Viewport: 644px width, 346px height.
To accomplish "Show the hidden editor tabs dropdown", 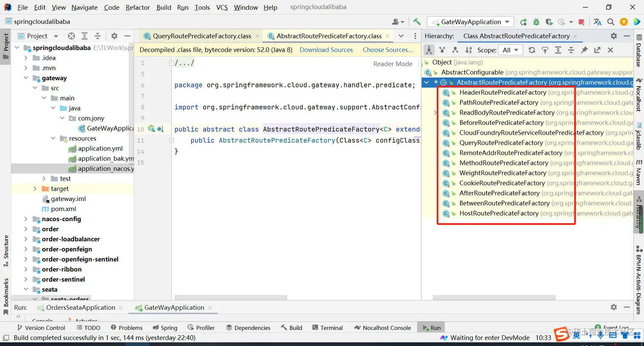I will [400, 36].
